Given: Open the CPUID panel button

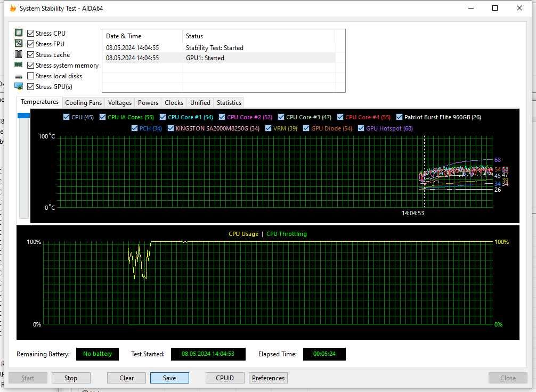Looking at the screenshot, I should tap(225, 378).
